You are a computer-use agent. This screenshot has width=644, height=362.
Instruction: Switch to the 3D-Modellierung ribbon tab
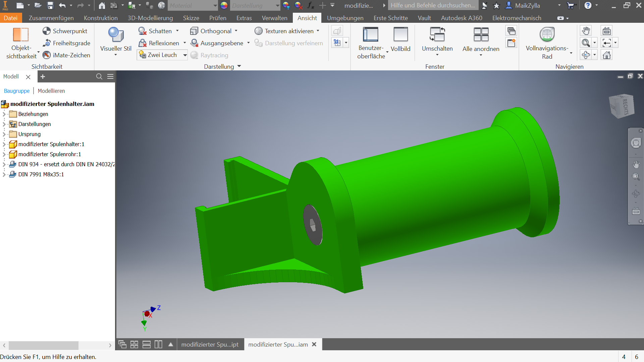pos(150,18)
